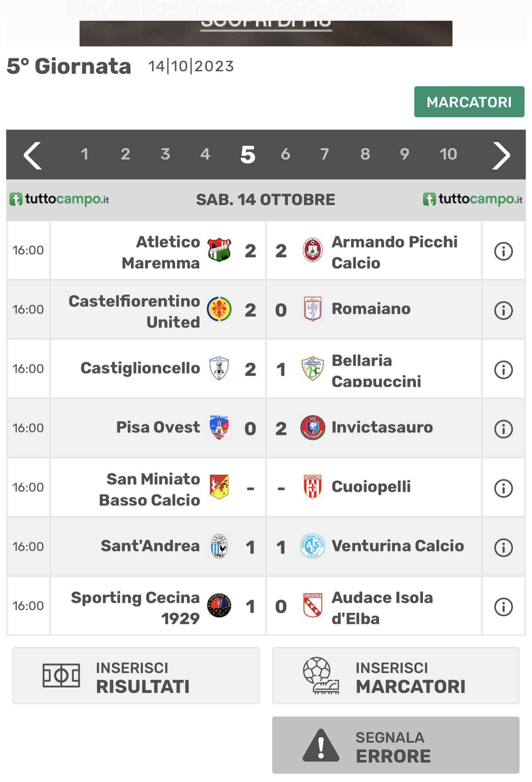This screenshot has height=782, width=532.
Task: Go to previous matchday with left chevron
Action: pos(33,155)
